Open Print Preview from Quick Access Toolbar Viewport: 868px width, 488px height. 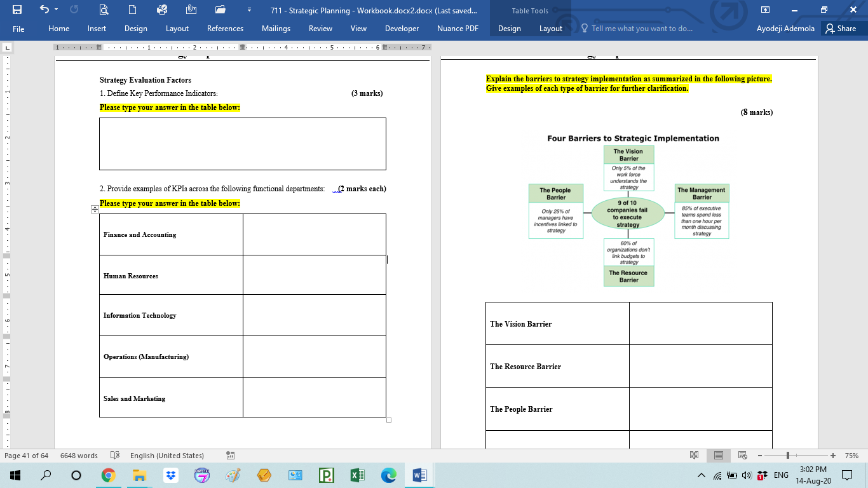point(105,10)
